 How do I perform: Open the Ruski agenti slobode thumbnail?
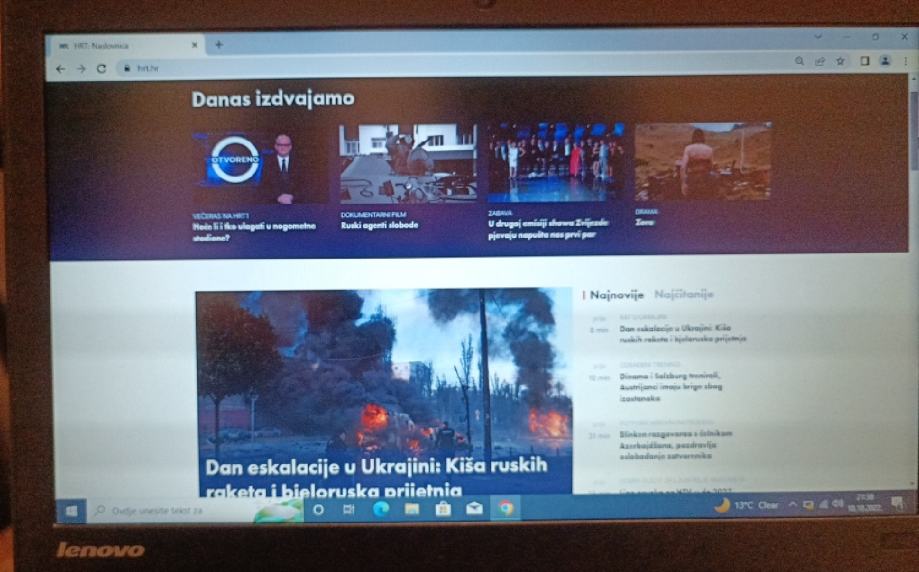(x=409, y=164)
